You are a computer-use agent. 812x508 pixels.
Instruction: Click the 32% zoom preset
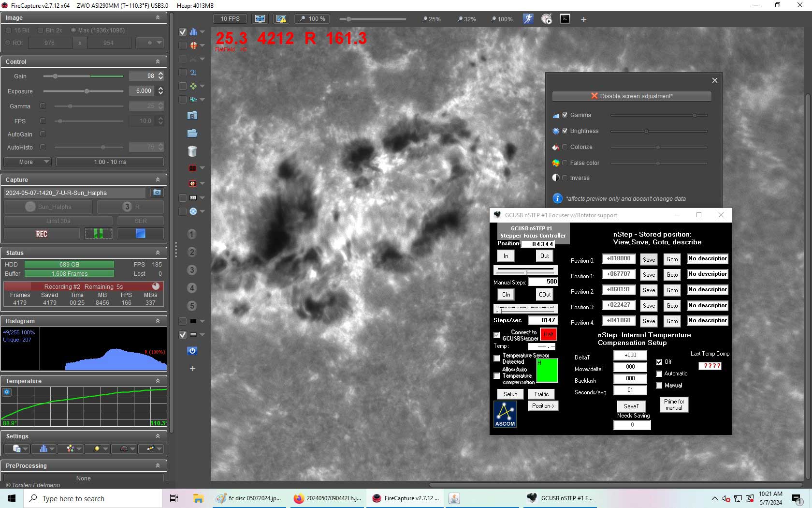466,19
